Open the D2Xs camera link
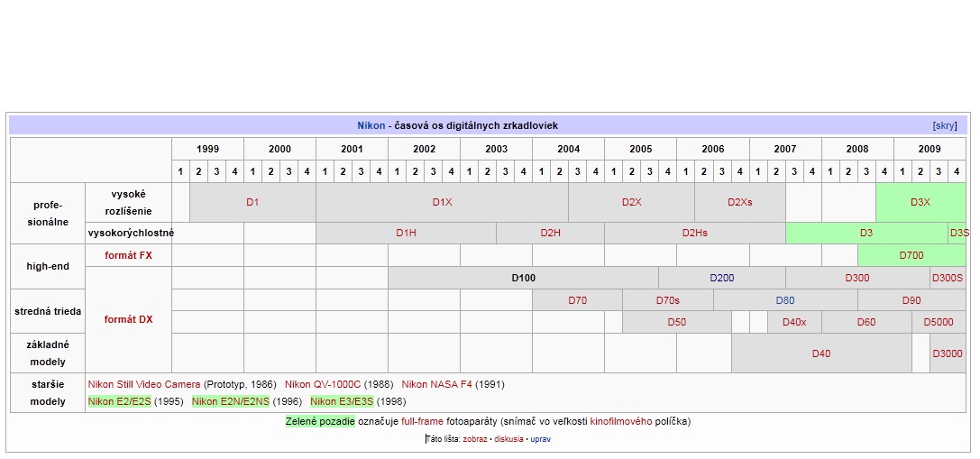This screenshot has width=980, height=459. [740, 203]
